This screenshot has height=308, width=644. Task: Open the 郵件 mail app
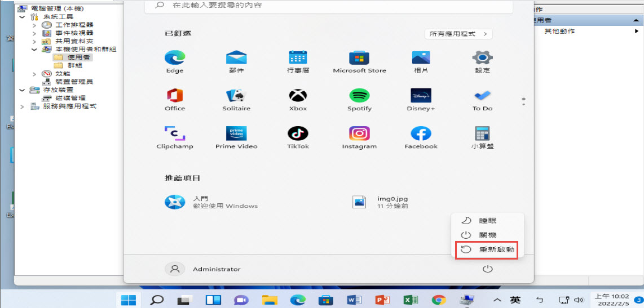tap(236, 62)
